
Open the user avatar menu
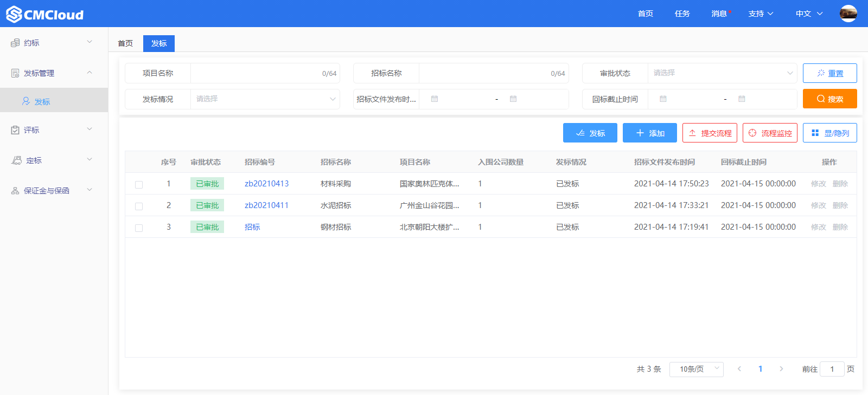point(848,14)
